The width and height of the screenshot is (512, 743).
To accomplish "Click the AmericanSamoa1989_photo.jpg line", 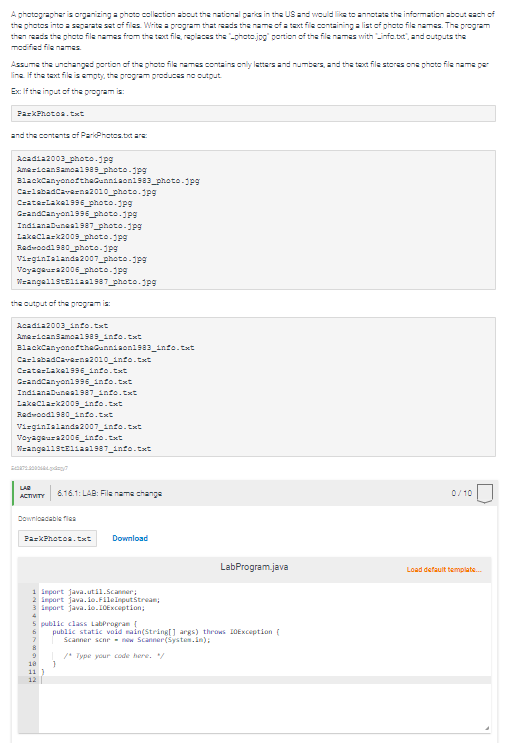I will coord(82,170).
